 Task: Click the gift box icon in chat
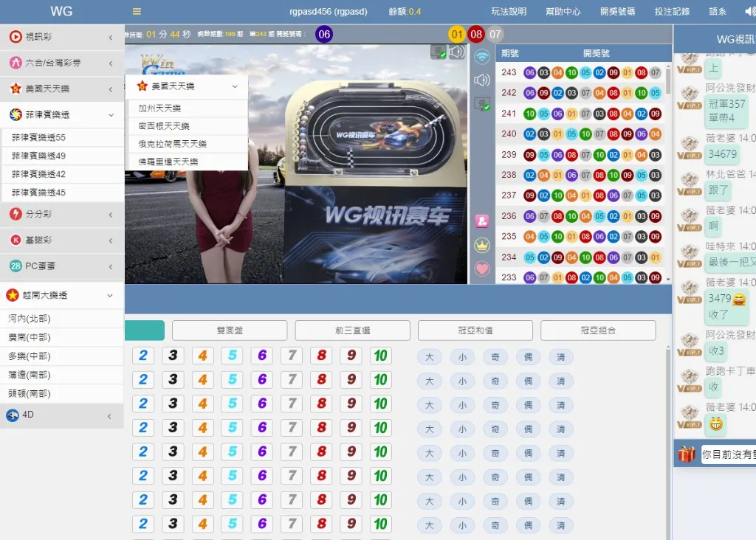[687, 454]
